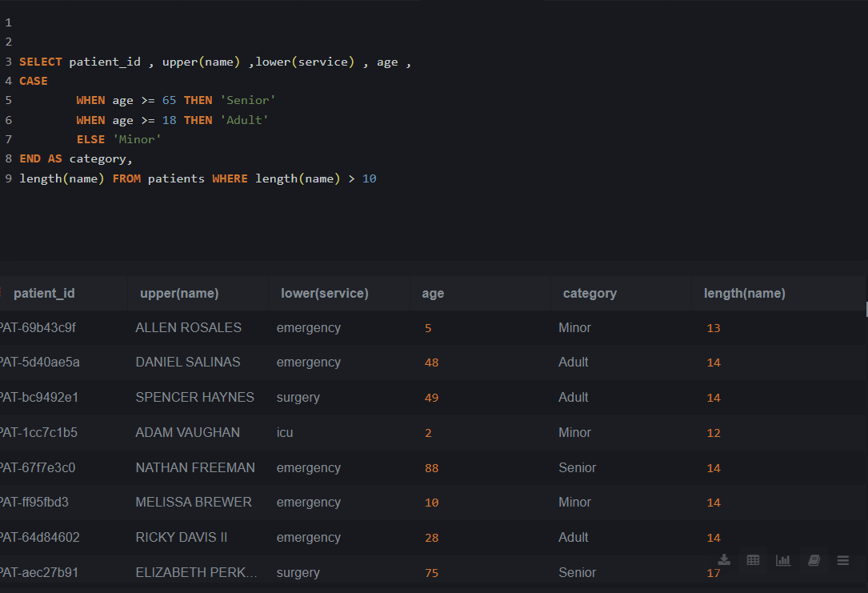The image size is (868, 593).
Task: Click age value 49
Action: coord(431,398)
